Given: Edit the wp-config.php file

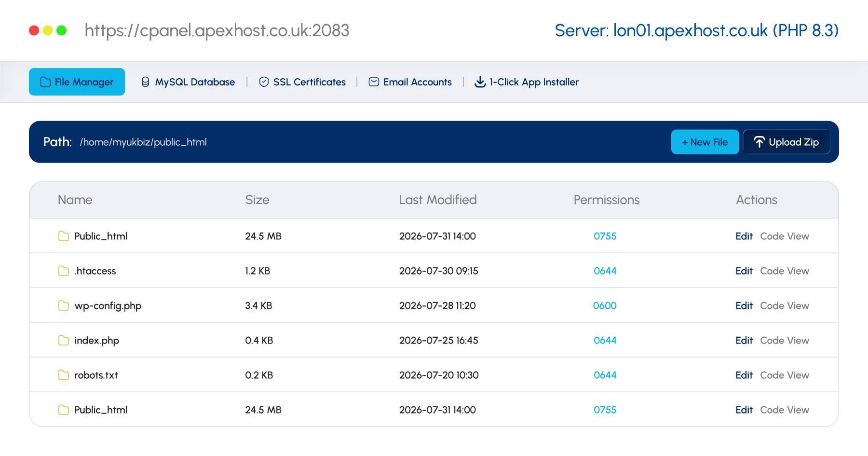Looking at the screenshot, I should (744, 305).
